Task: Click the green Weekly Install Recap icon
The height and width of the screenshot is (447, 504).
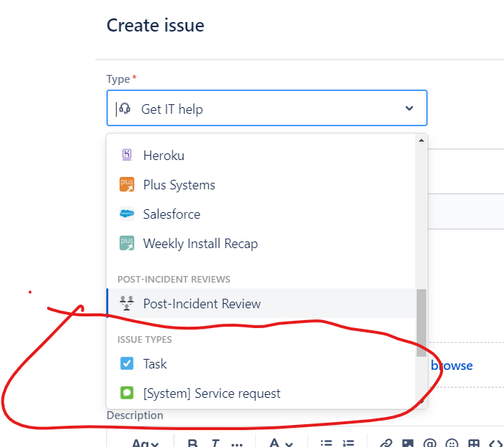Action: [x=127, y=243]
